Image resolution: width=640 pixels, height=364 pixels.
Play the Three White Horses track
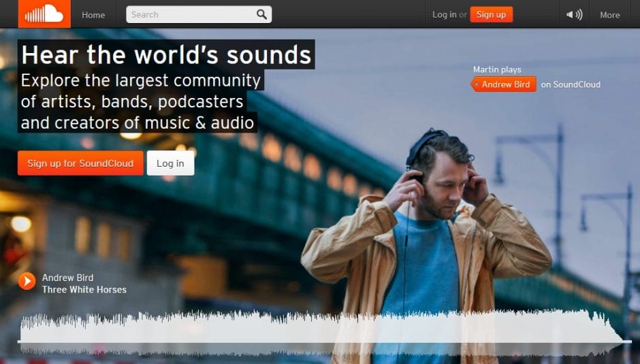click(x=27, y=281)
